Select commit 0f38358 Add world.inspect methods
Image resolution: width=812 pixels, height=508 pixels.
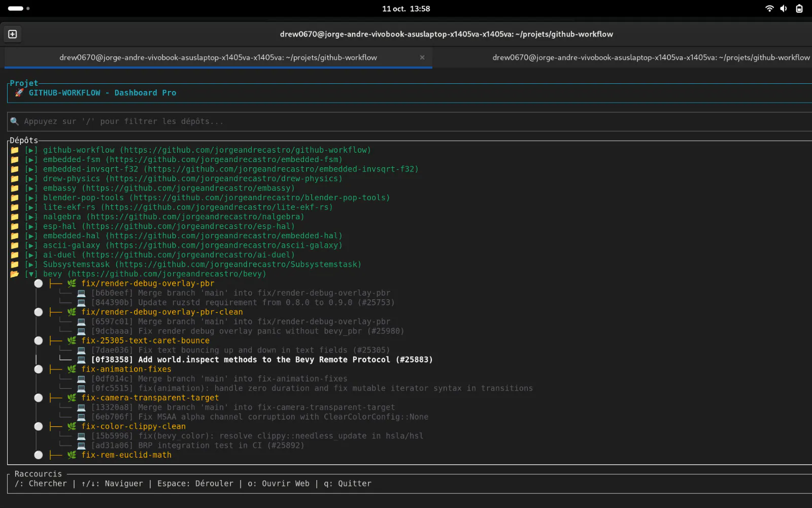262,360
